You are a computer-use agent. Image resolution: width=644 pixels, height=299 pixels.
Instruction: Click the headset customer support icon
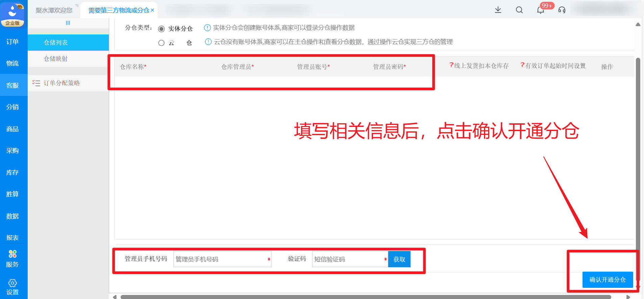pyautogui.click(x=562, y=10)
